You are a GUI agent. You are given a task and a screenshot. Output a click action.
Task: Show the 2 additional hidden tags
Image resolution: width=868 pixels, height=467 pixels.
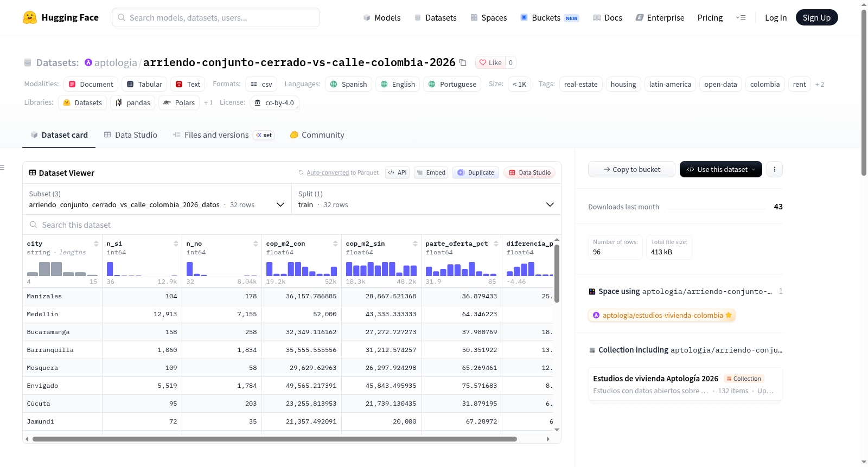819,84
